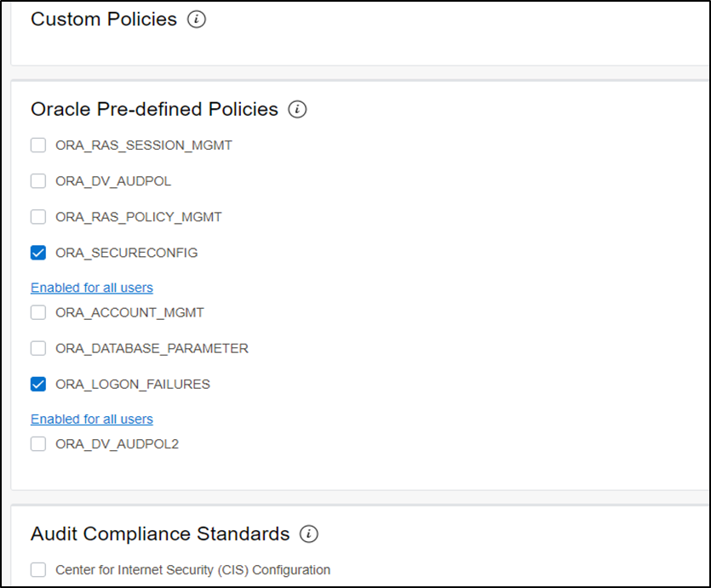This screenshot has width=711, height=588.
Task: Open 'Enabled for all users' link under ORA_SECURECONFIG
Action: [x=92, y=288]
